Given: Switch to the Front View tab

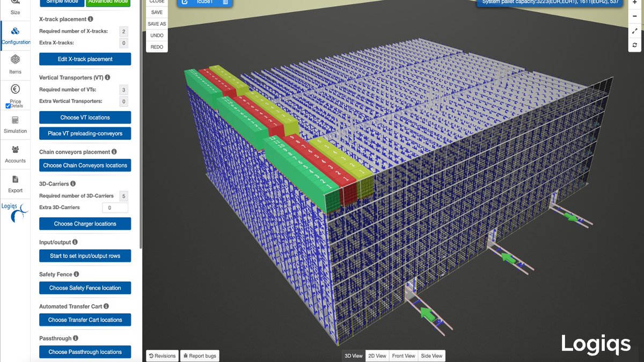Looking at the screenshot, I should click(404, 356).
